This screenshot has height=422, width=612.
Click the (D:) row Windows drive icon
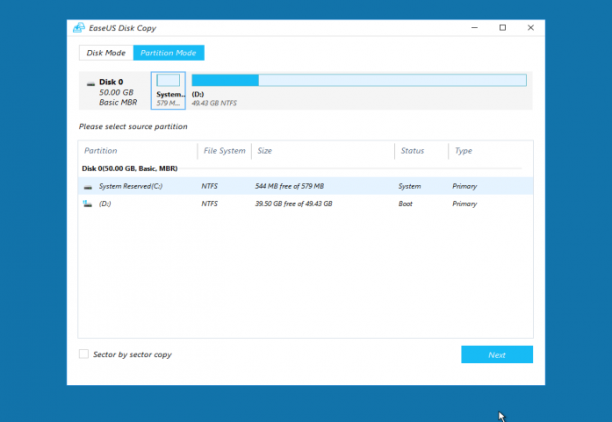coord(87,204)
